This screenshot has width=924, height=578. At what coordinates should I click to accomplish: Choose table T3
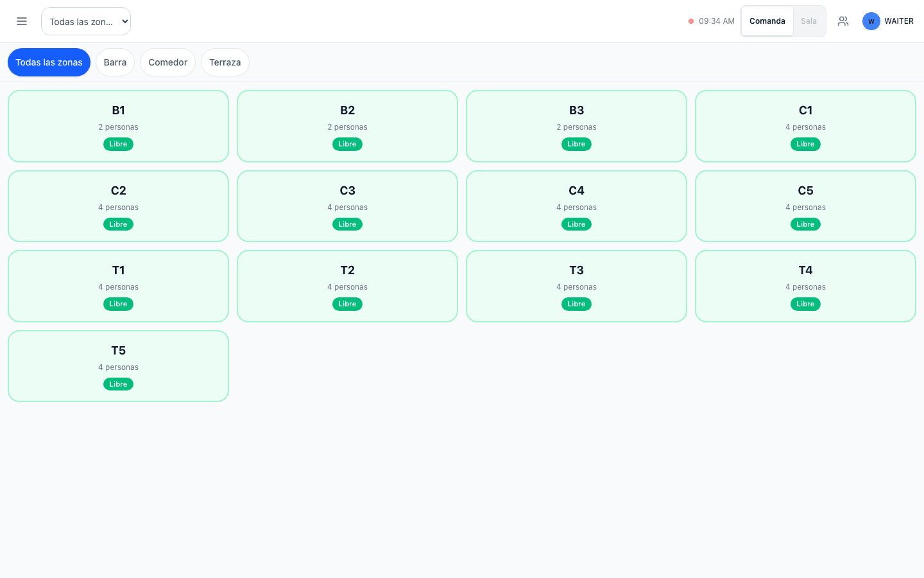[x=576, y=286]
